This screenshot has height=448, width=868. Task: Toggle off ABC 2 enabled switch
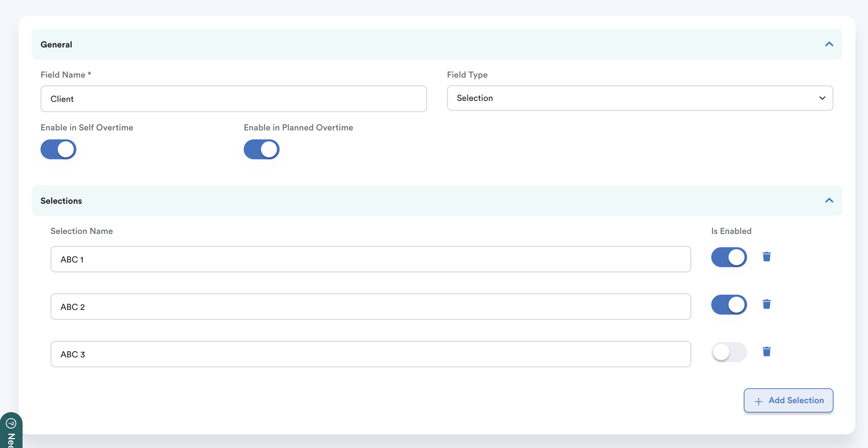(x=729, y=305)
